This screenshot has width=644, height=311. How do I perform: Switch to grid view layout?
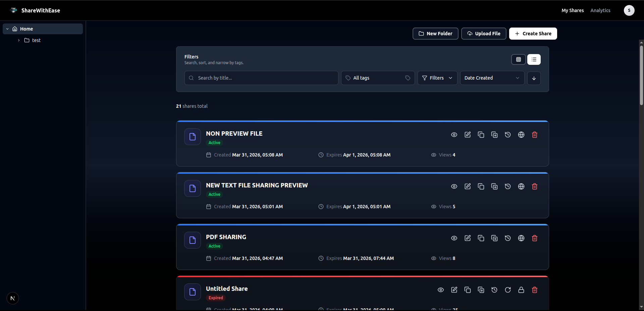click(518, 59)
